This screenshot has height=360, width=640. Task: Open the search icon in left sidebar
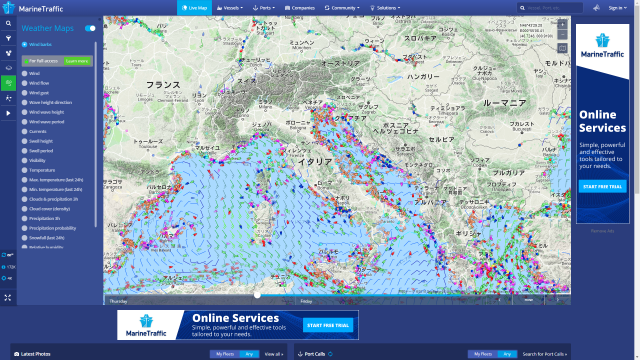(8, 24)
